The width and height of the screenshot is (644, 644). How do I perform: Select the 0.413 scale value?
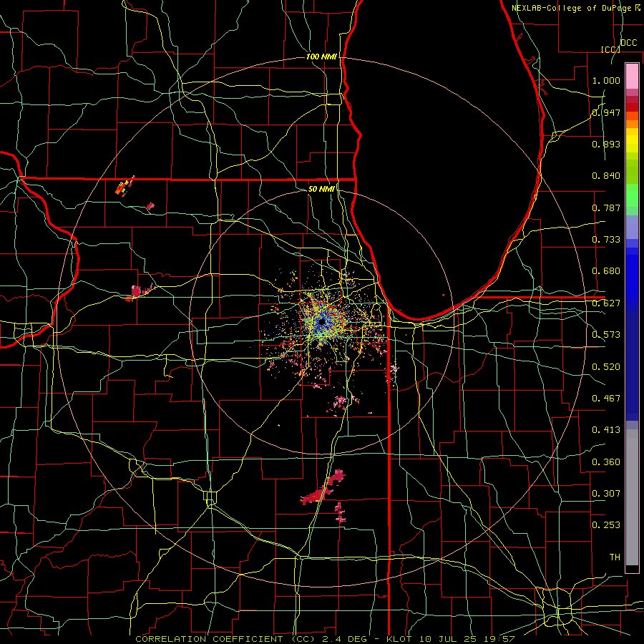(606, 430)
